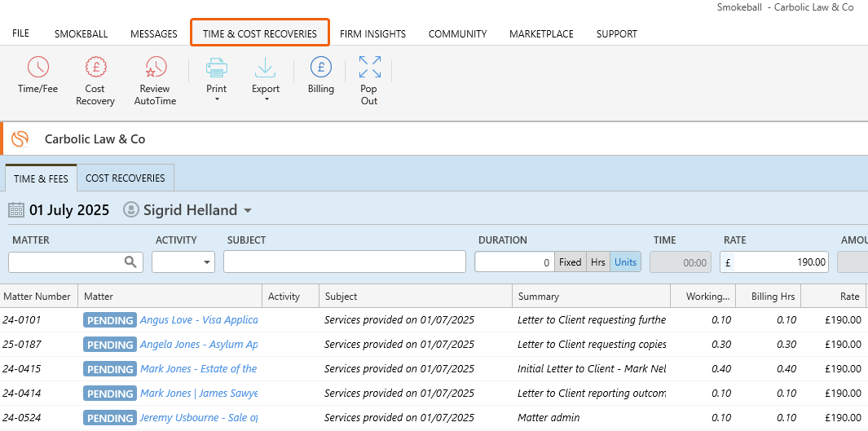Open the Mark Jones - Estate of the matter link
Image resolution: width=868 pixels, height=431 pixels.
tap(199, 368)
